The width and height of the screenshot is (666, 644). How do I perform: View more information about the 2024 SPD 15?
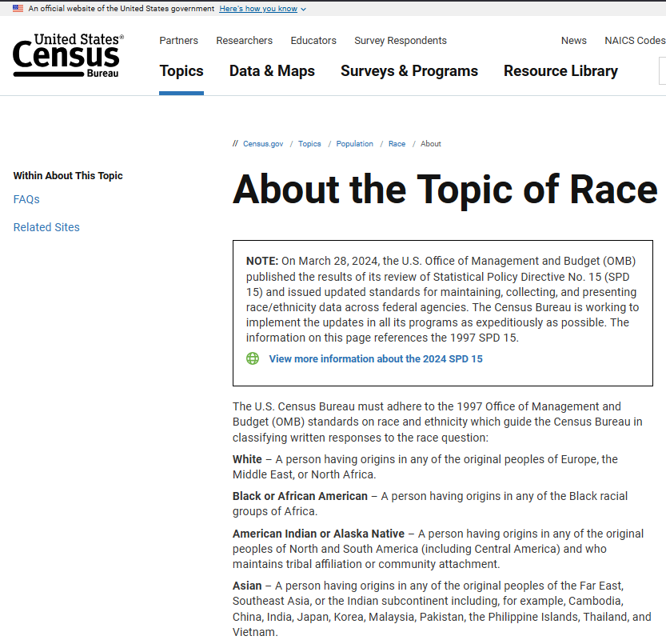376,358
